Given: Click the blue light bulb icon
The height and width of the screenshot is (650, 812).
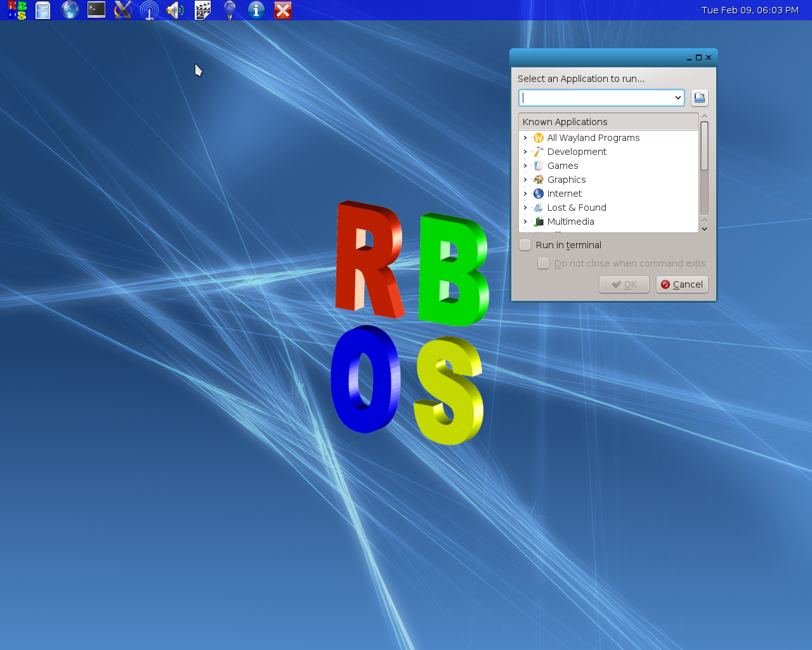Looking at the screenshot, I should 230,10.
